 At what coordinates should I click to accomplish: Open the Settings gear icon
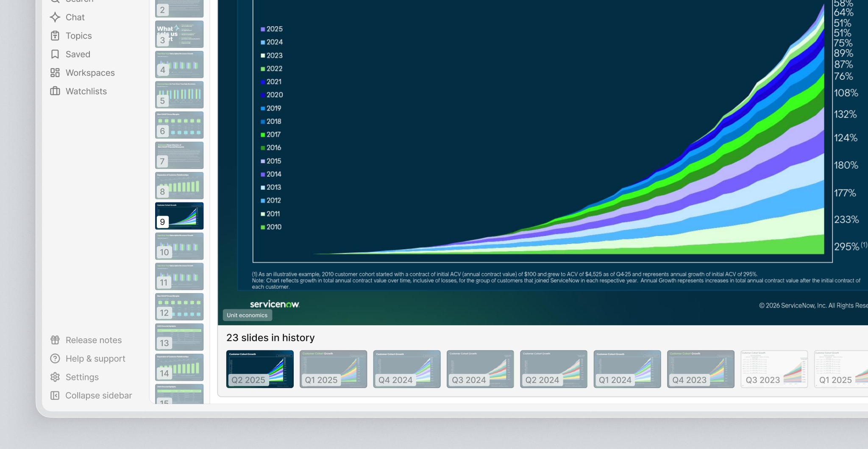55,377
